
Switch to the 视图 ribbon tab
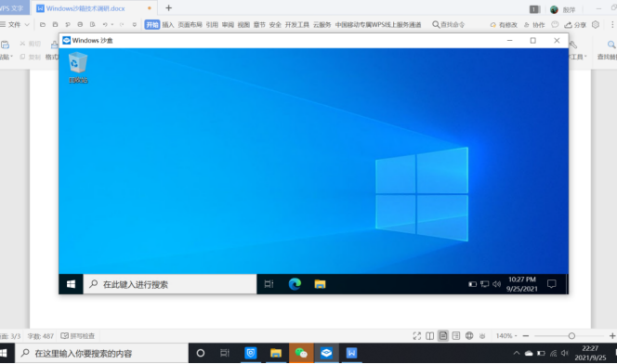click(x=243, y=24)
